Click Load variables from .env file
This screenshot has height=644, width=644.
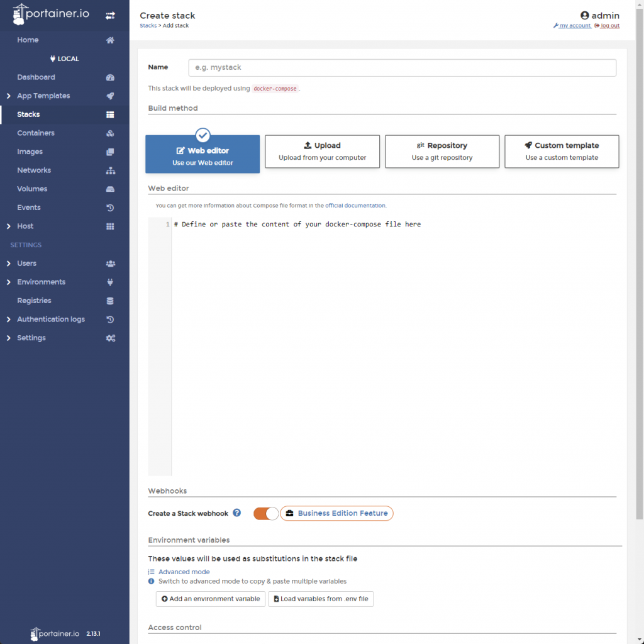pyautogui.click(x=321, y=599)
